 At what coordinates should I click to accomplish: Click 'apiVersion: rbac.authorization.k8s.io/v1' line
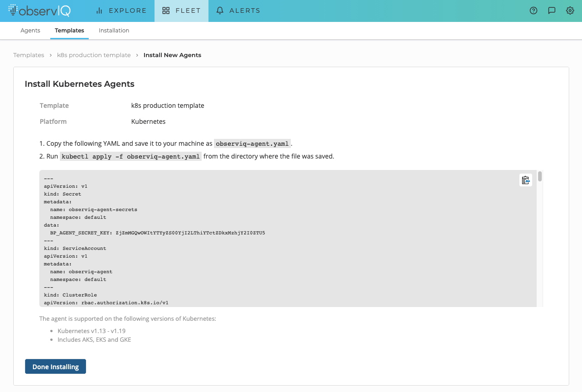106,302
